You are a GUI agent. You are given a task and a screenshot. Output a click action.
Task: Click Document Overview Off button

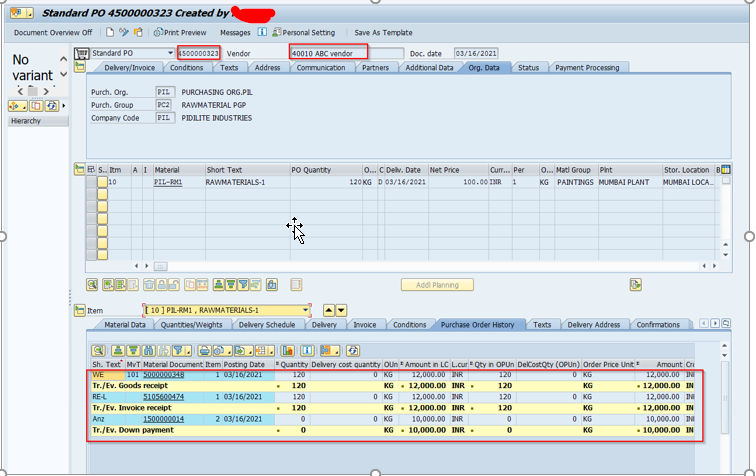(53, 32)
